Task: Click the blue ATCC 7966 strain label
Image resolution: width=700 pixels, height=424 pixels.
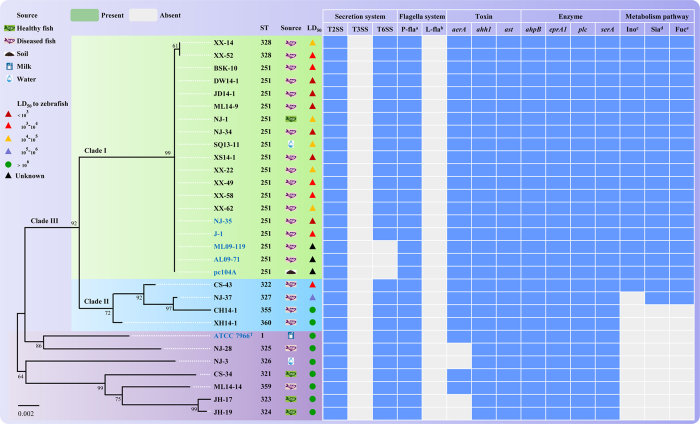Action: [233, 336]
